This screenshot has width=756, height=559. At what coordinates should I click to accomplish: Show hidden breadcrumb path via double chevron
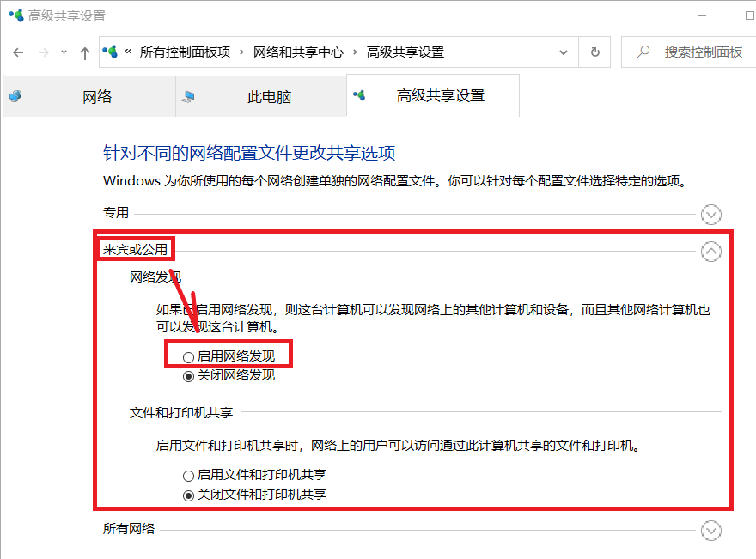128,51
